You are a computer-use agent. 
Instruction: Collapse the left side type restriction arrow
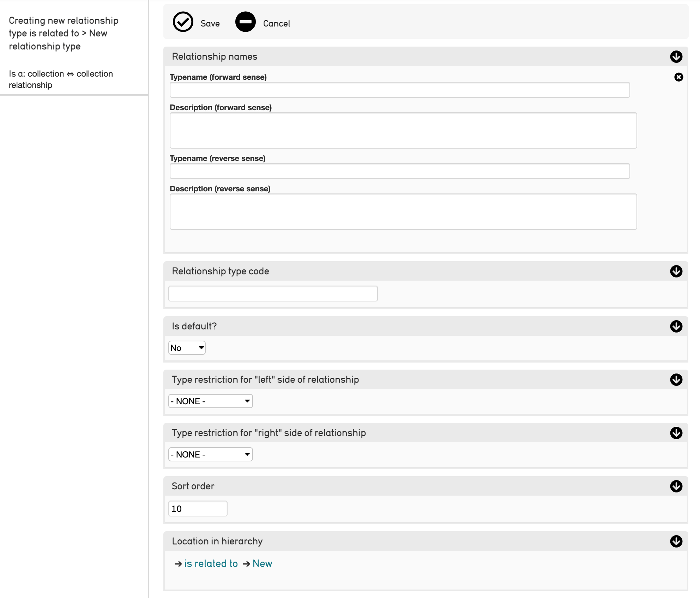(676, 379)
